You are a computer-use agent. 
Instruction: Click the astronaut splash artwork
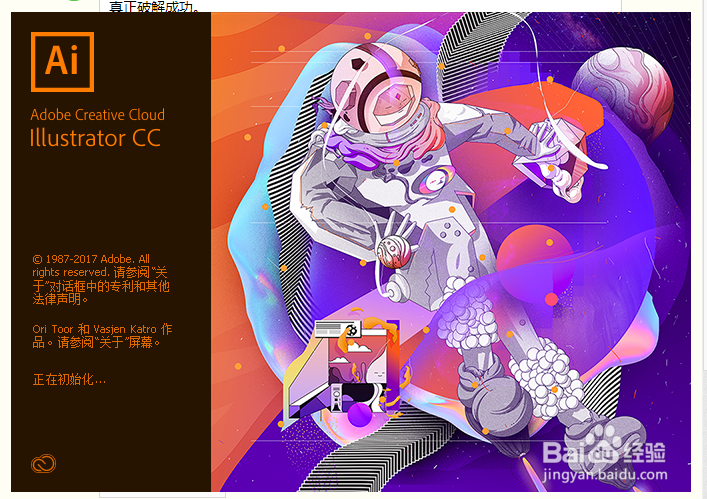pos(451,252)
